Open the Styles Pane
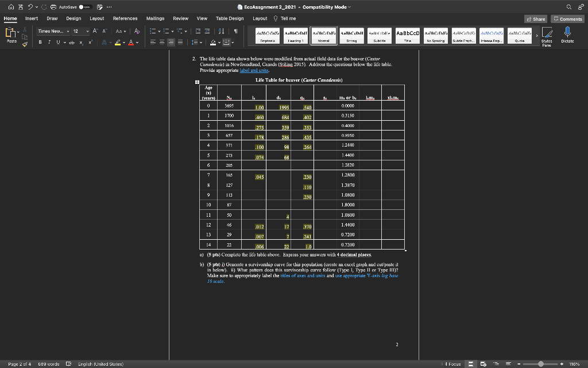This screenshot has width=588, height=368. click(547, 36)
